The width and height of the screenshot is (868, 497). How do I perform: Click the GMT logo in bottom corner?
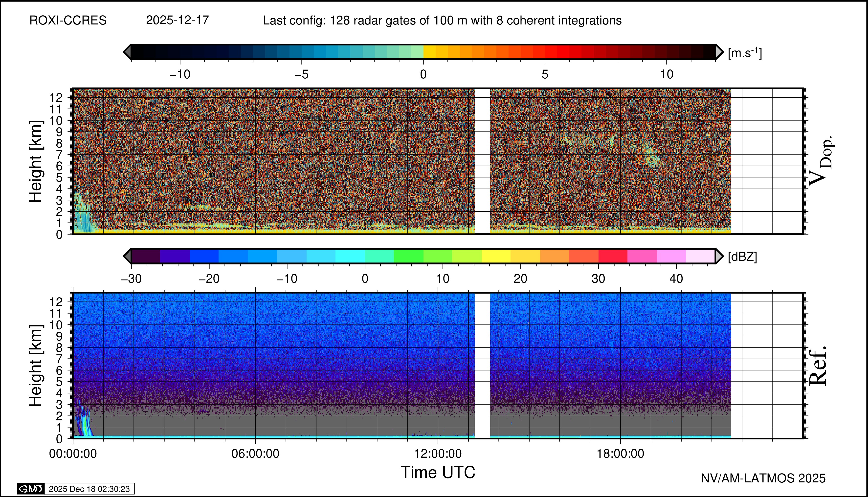[31, 489]
